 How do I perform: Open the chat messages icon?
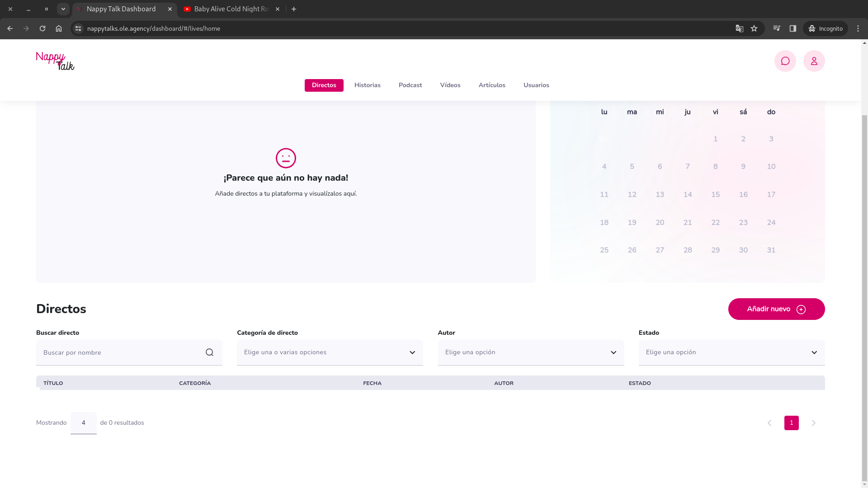[785, 61]
